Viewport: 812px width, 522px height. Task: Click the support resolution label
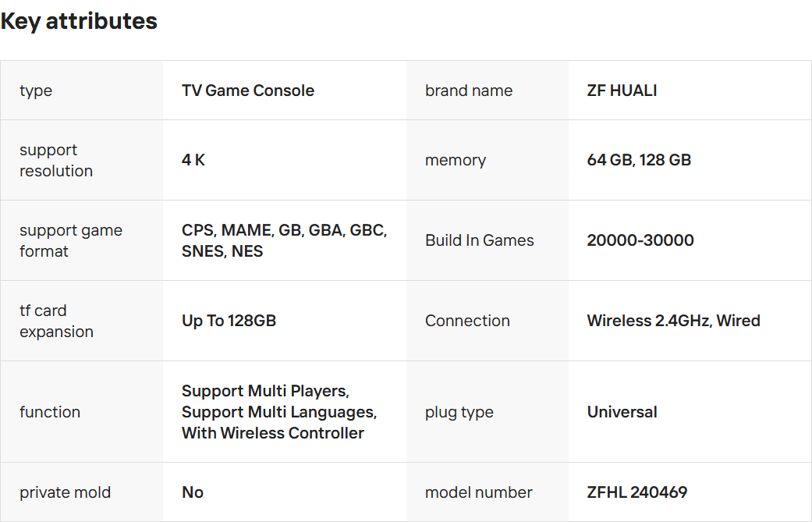click(x=56, y=160)
